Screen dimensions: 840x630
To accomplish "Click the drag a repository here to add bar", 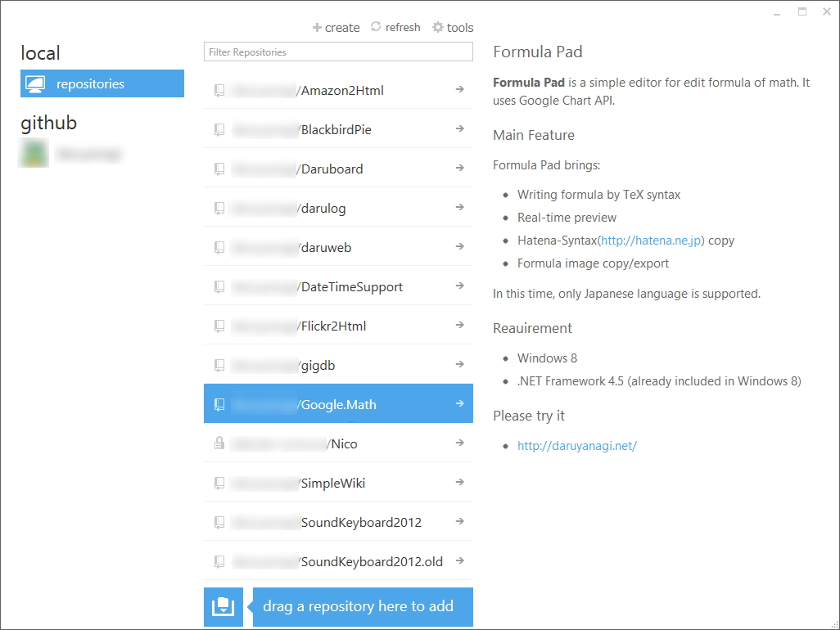I will (x=363, y=606).
